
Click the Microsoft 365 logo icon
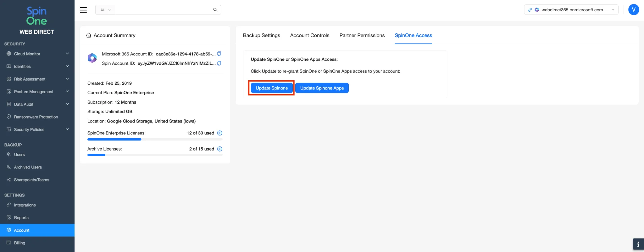(92, 58)
